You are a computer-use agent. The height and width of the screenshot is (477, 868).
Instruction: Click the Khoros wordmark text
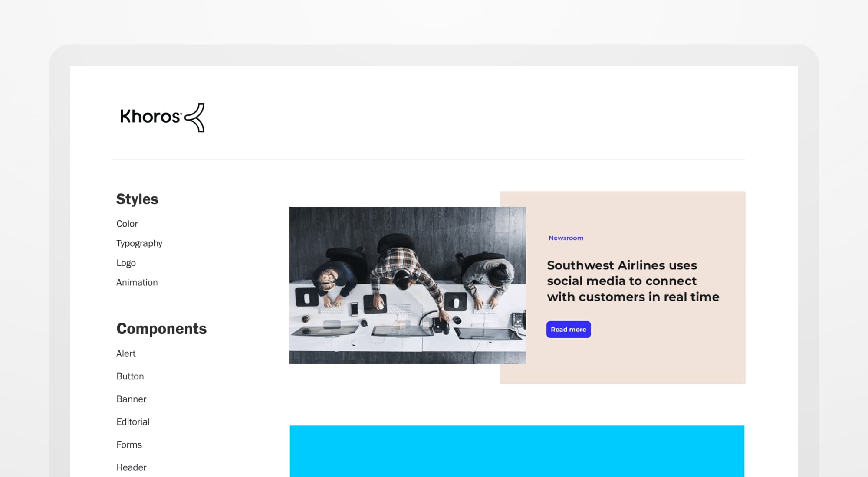150,116
